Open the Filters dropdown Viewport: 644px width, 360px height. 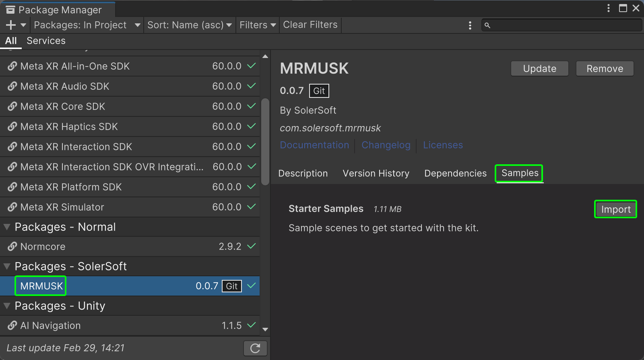258,25
